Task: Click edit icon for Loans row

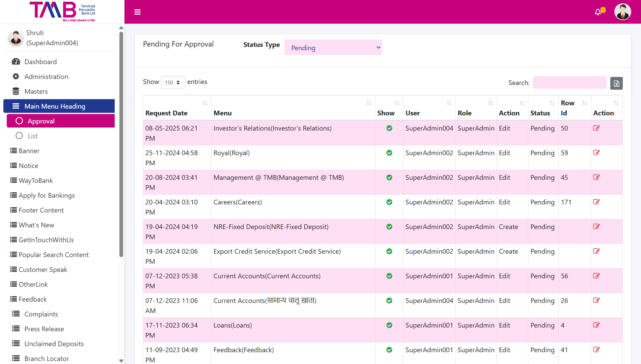Action: 596,325
